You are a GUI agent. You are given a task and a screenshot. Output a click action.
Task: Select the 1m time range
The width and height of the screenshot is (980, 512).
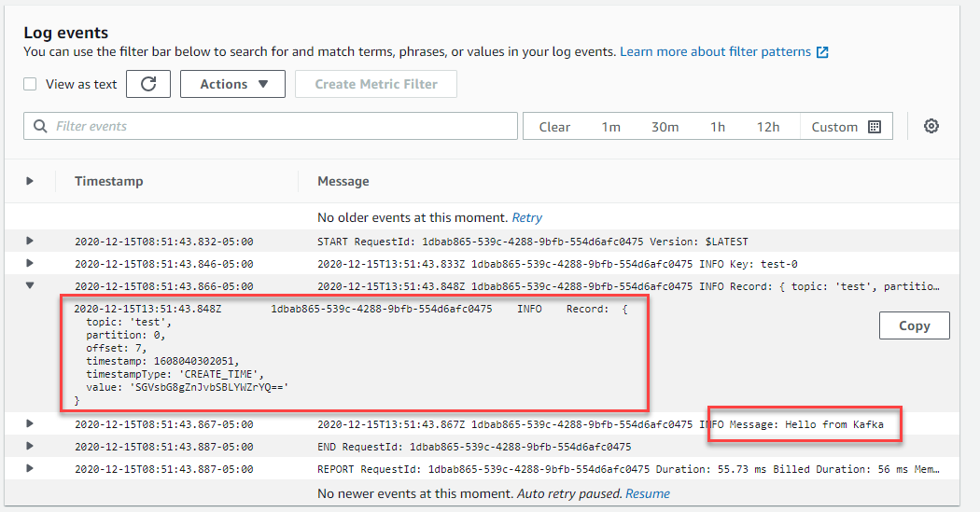(x=610, y=127)
